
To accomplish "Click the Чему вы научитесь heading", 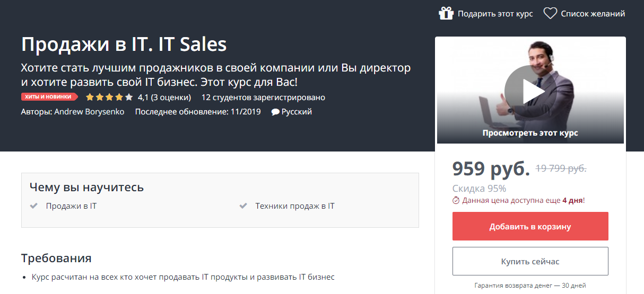I will click(86, 187).
